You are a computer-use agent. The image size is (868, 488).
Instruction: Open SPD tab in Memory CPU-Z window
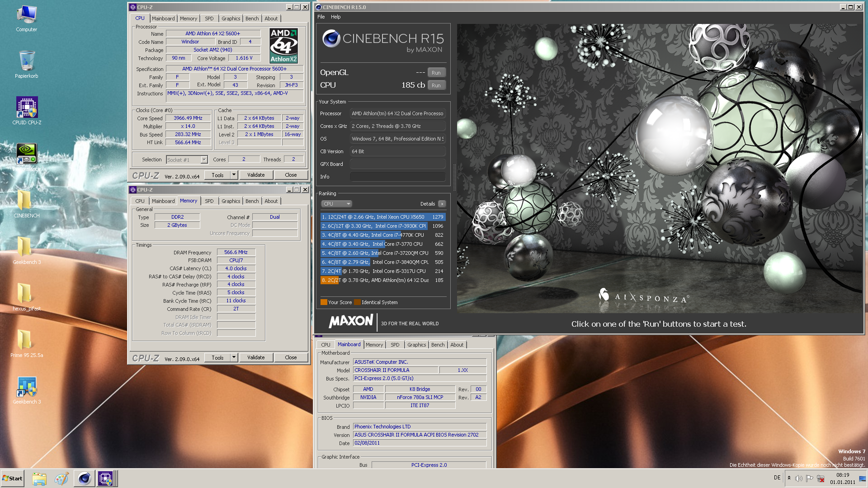[x=209, y=201]
